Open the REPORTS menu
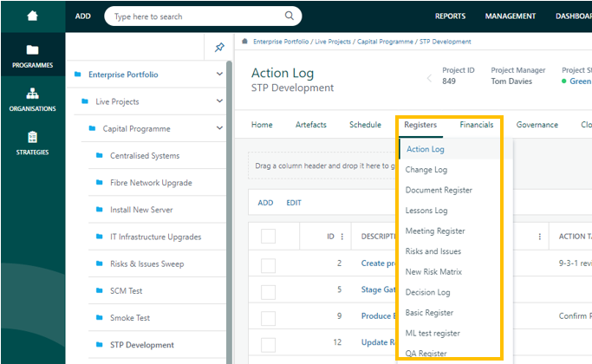 pyautogui.click(x=450, y=16)
